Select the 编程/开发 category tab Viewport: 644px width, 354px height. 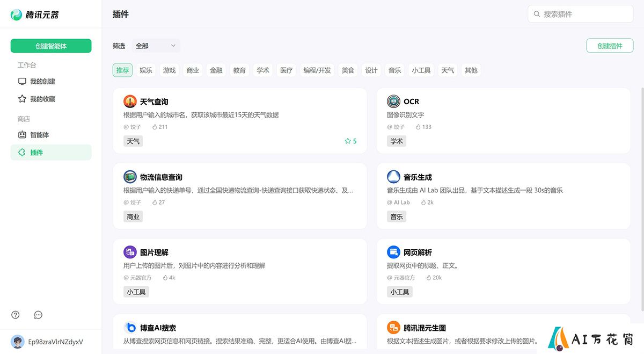coord(317,70)
